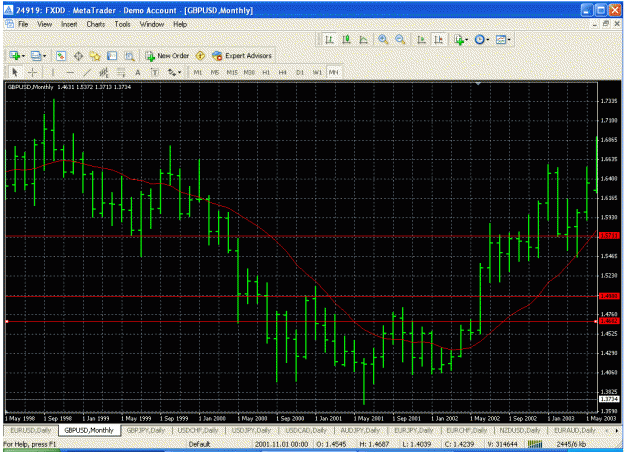Image resolution: width=625 pixels, height=452 pixels.
Task: Open the Data Window crosshair-circle icon
Action: (79, 56)
